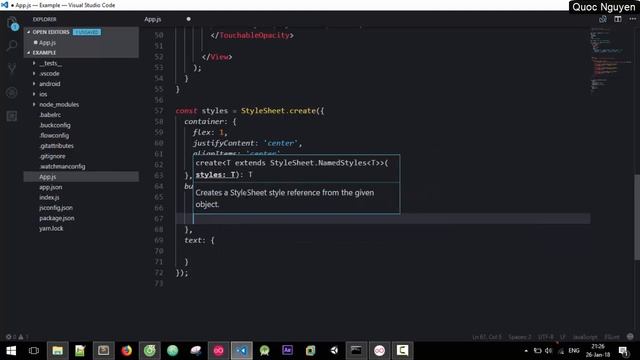Screen dimensions: 640x360
Task: Select App.js under Open Editors
Action: (x=47, y=42)
